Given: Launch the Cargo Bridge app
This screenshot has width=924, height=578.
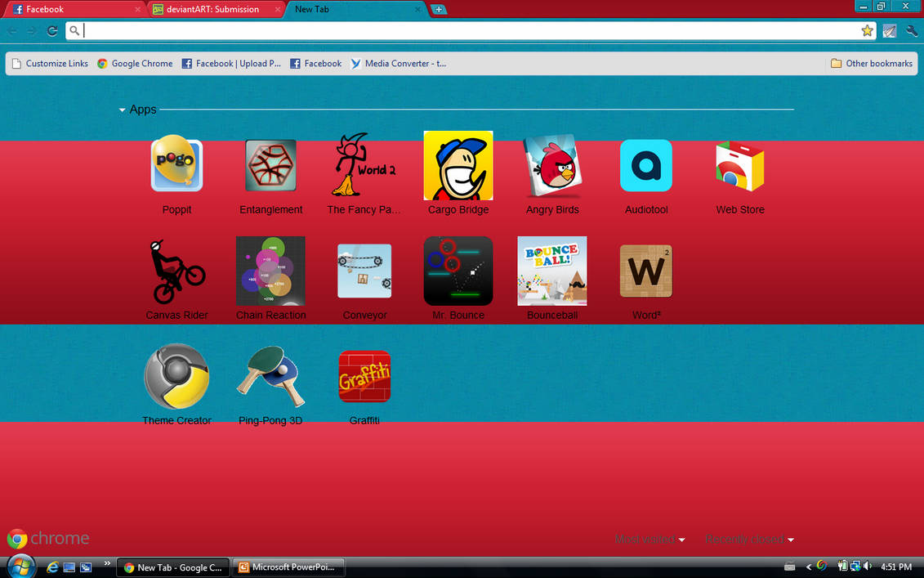Looking at the screenshot, I should [x=458, y=165].
